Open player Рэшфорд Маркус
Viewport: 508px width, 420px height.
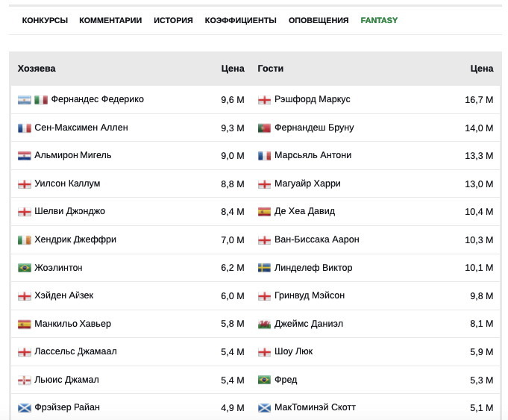coord(313,99)
